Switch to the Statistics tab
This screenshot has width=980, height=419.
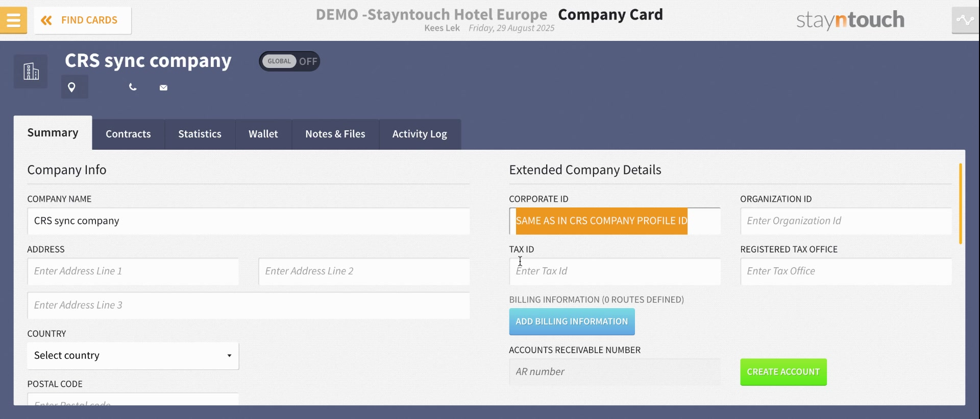click(x=200, y=134)
